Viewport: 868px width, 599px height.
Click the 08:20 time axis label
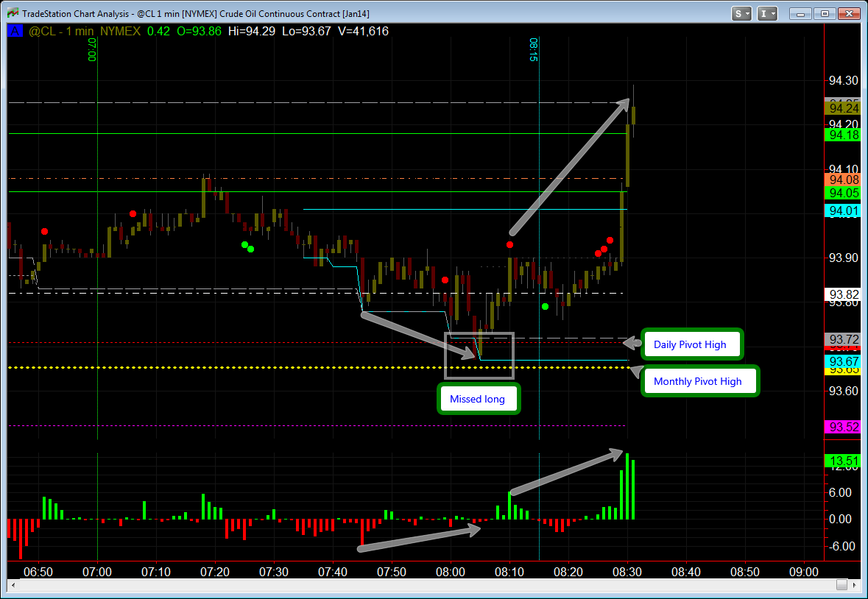pos(568,572)
